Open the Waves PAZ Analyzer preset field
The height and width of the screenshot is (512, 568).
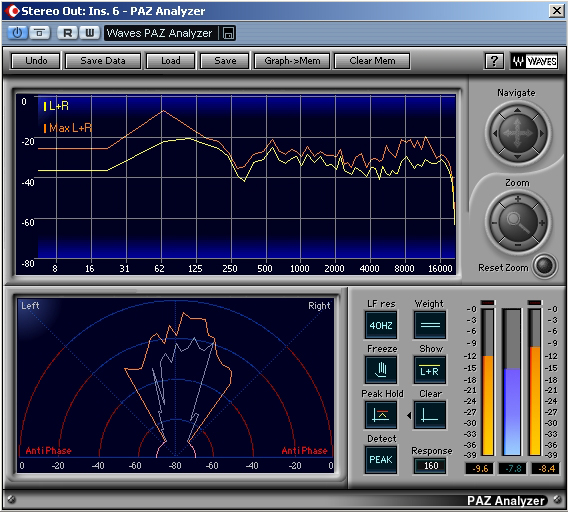[161, 33]
